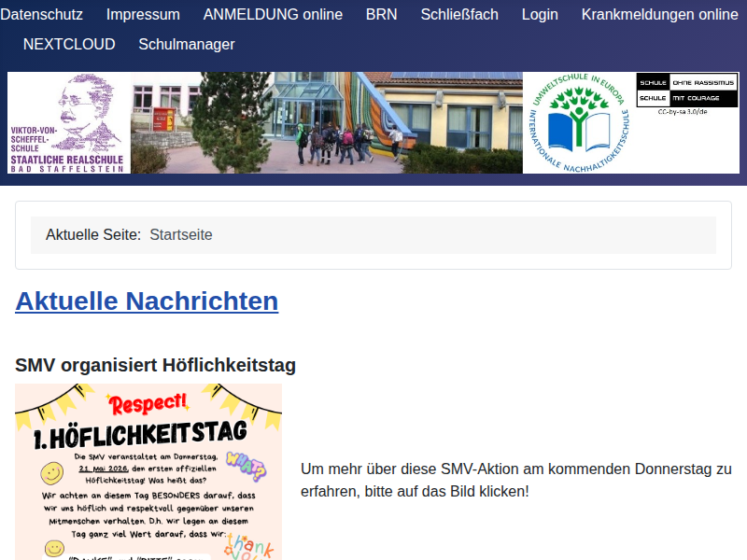
Task: Click the Login menu item
Action: pyautogui.click(x=540, y=14)
